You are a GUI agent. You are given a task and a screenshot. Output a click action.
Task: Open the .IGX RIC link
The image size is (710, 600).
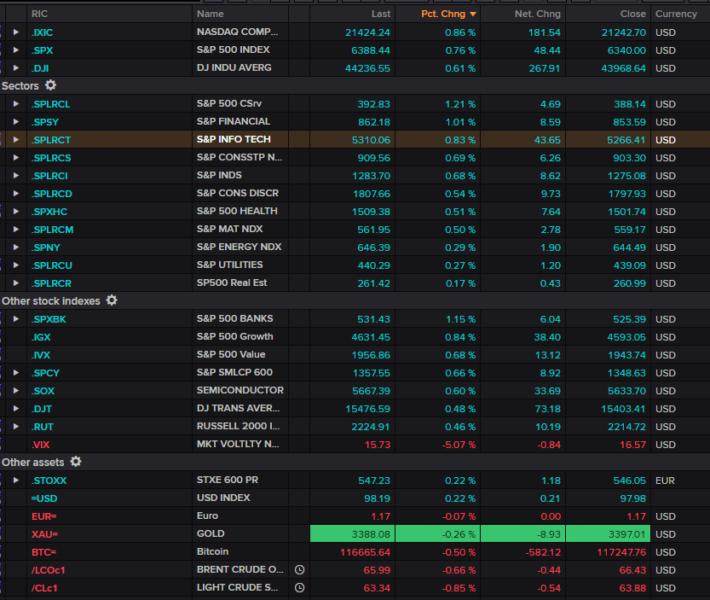coord(41,337)
